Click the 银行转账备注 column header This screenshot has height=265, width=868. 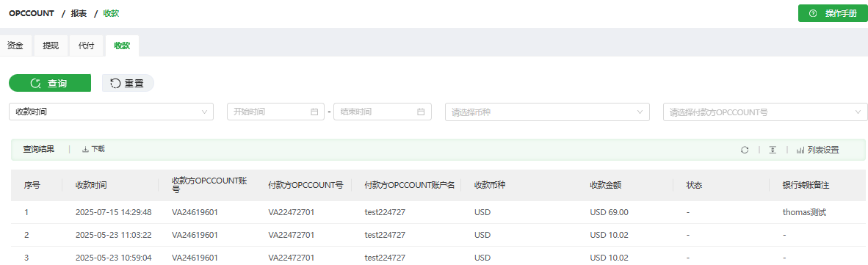806,185
